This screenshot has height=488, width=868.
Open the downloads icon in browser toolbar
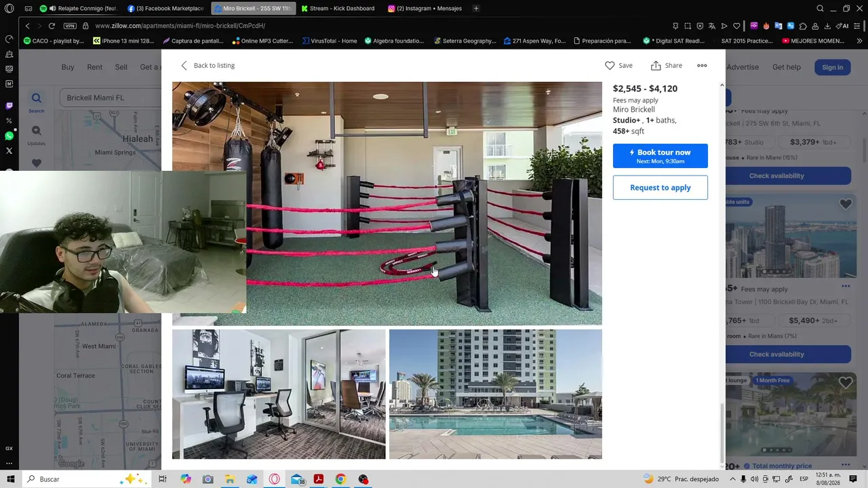[x=827, y=26]
